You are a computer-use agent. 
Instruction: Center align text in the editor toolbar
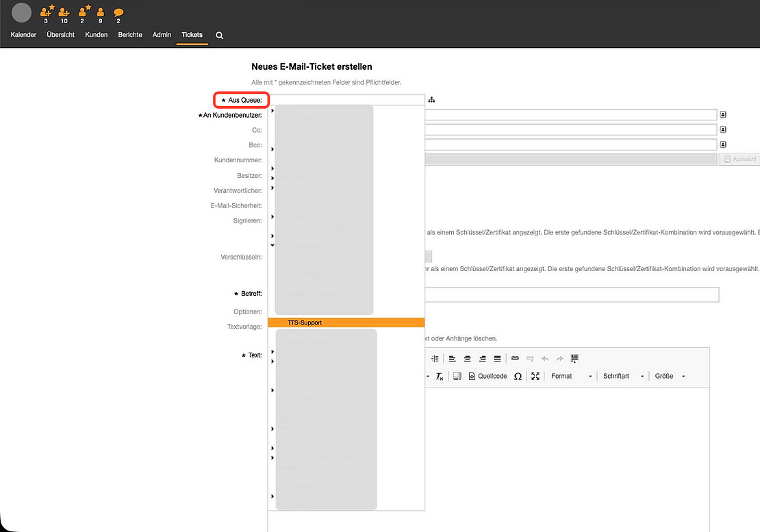467,358
